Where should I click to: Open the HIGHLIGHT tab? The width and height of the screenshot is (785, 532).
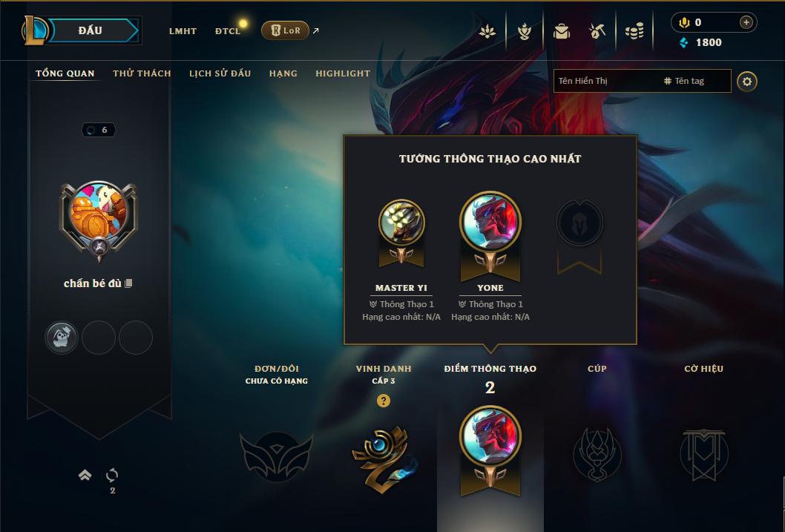click(343, 73)
